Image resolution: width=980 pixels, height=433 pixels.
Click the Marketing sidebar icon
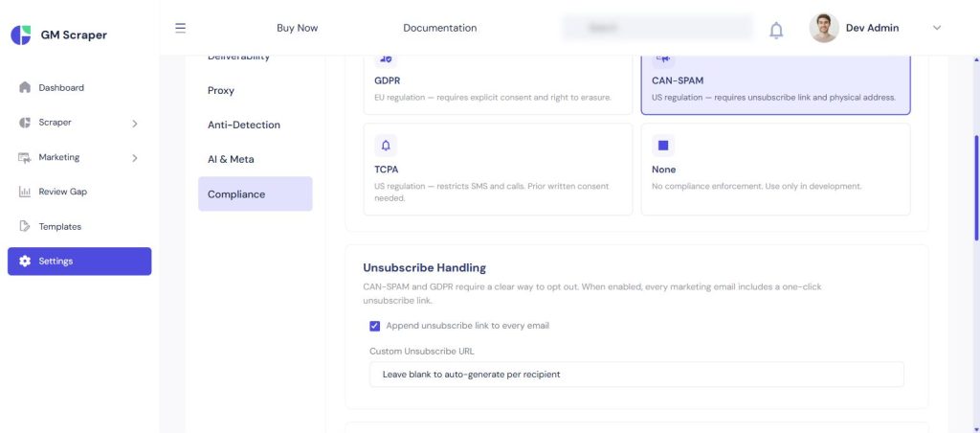[x=24, y=158]
